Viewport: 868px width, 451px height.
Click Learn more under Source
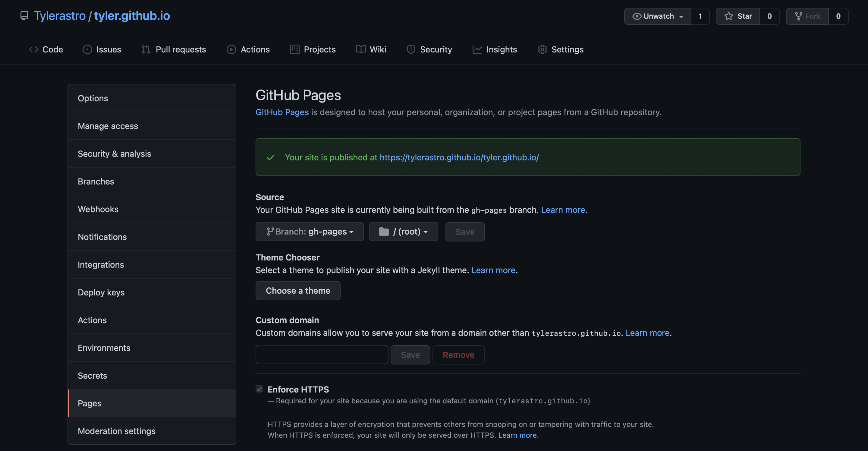click(x=563, y=210)
